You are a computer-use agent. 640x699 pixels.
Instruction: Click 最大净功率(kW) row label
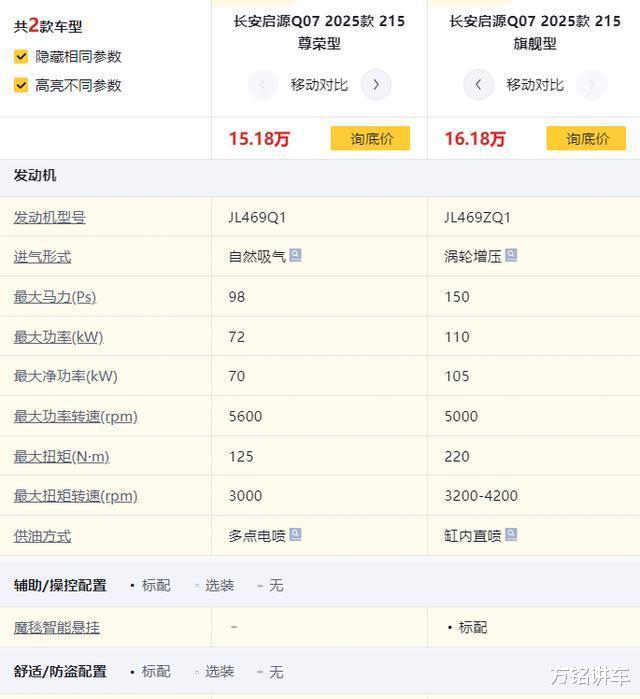tap(66, 376)
